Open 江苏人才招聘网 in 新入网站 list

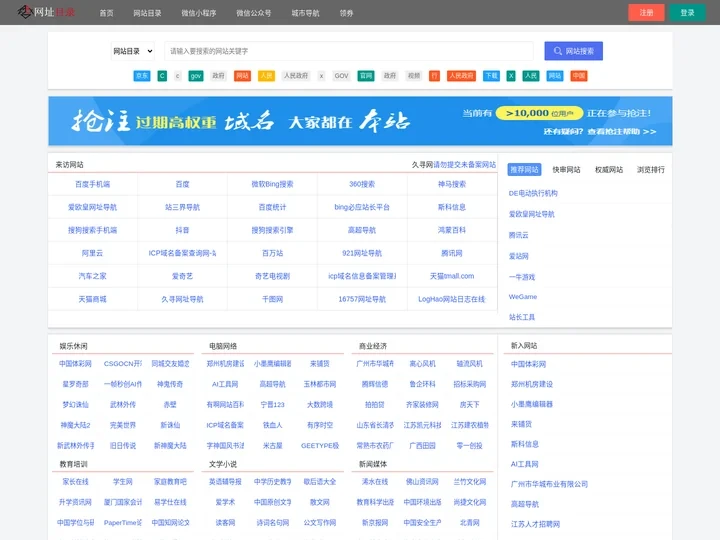click(535, 524)
